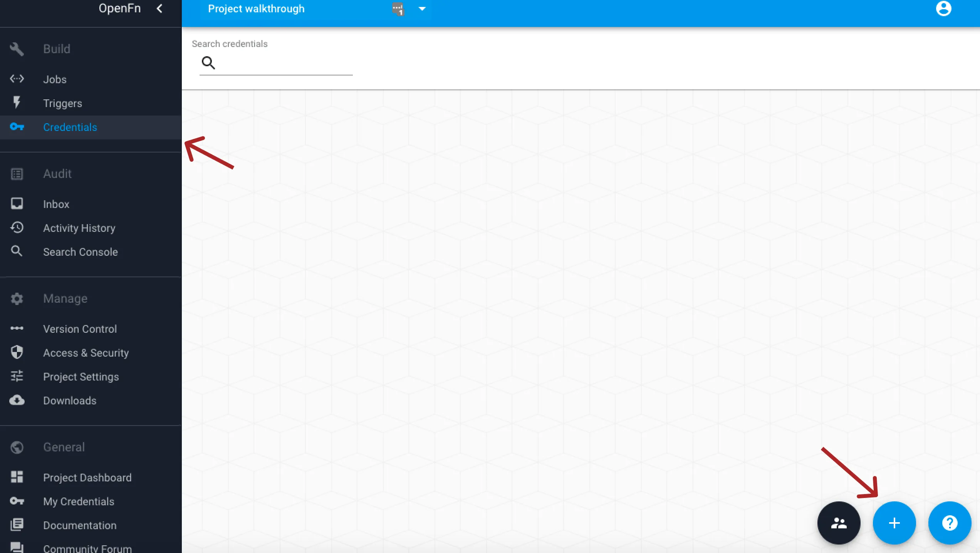Viewport: 980px width, 553px height.
Task: Open the project selector dropdown arrow
Action: click(x=422, y=9)
